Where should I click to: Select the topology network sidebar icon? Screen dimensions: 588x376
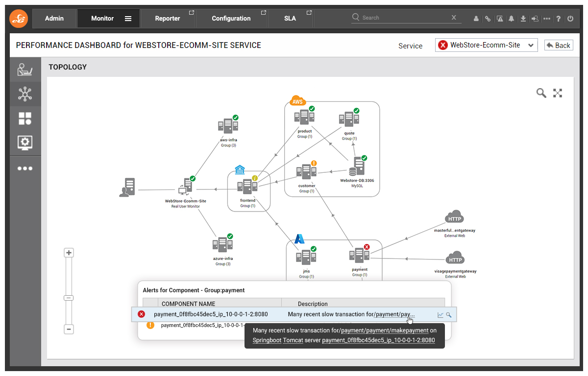[x=25, y=94]
